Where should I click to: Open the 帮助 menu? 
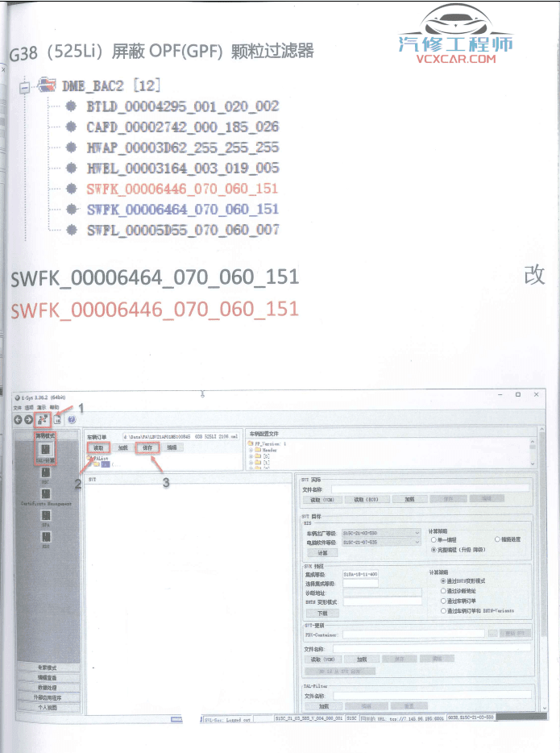(x=54, y=407)
